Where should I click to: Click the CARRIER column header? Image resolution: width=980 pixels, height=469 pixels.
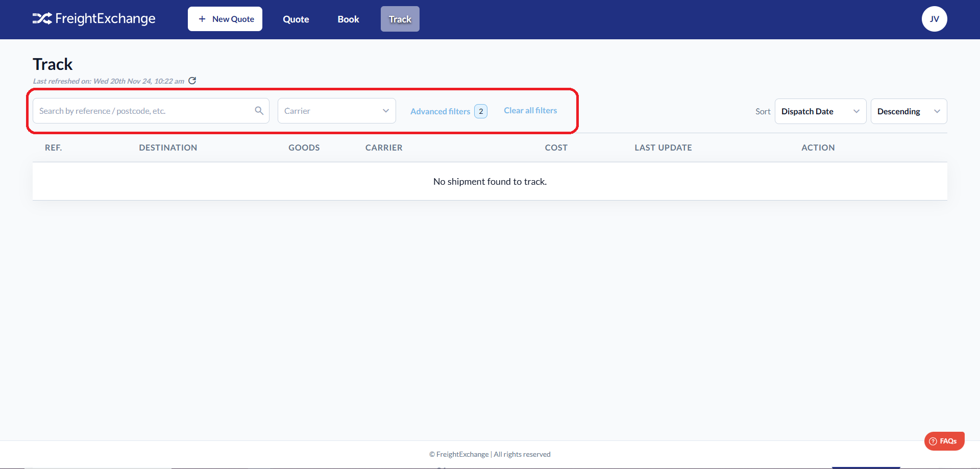click(384, 147)
